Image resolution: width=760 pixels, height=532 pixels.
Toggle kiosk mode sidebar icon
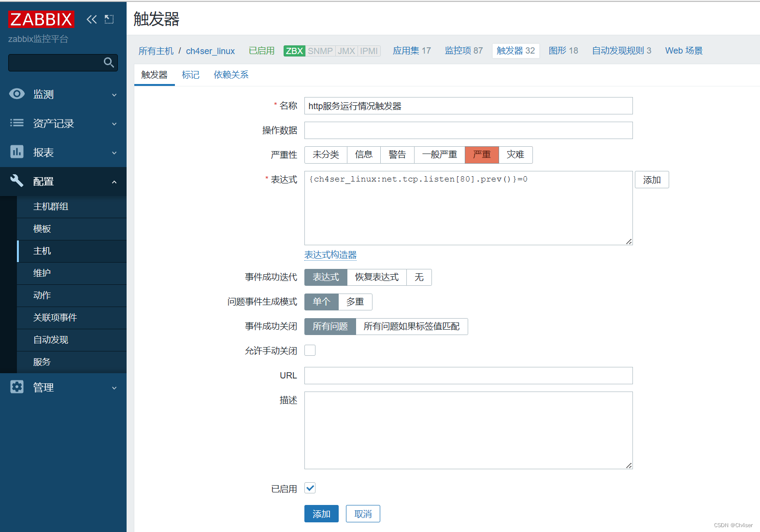click(109, 19)
